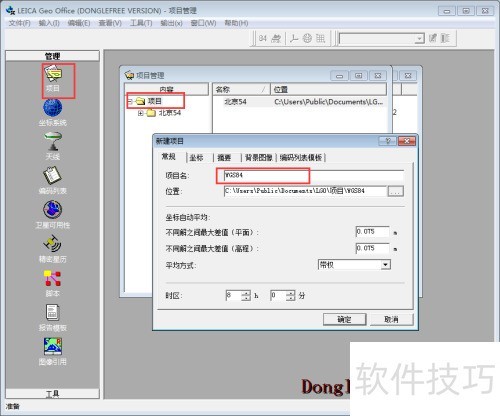Image resolution: width=500 pixels, height=416 pixels.
Task: Click the 取消 button
Action: pos(391,319)
